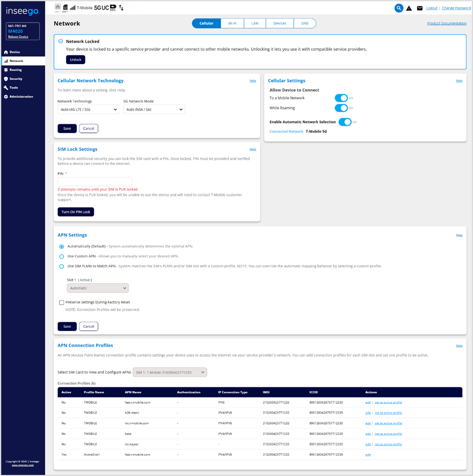The width and height of the screenshot is (473, 476).
Task: Click the Turn On PIN Lock button
Action: click(76, 212)
